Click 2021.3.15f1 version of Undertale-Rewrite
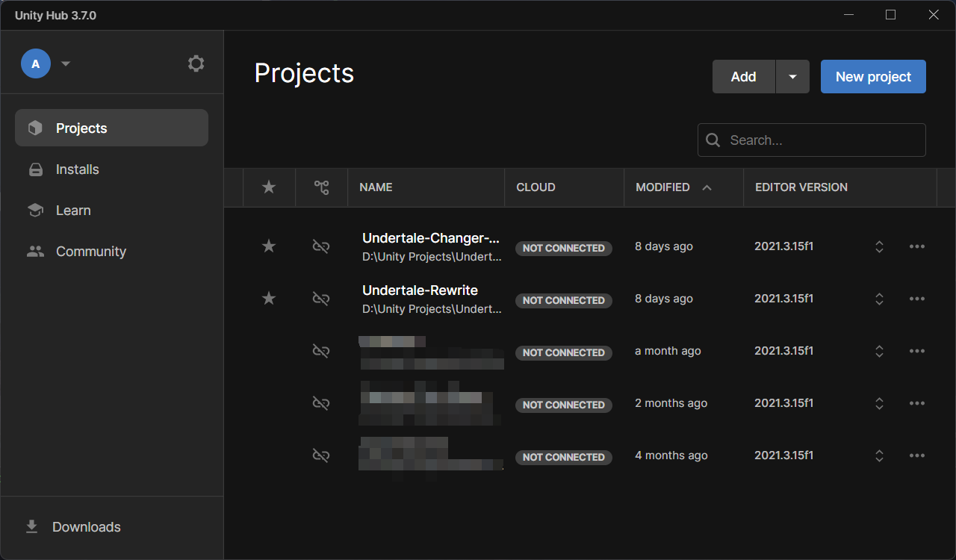 pos(783,299)
